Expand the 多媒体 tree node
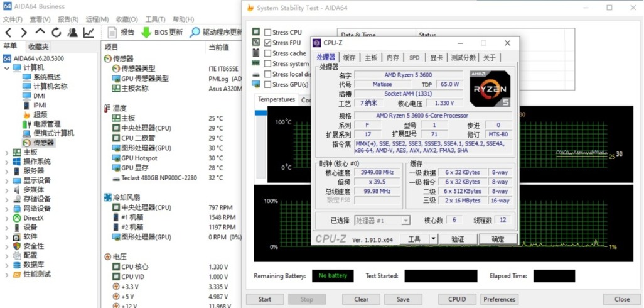The width and height of the screenshot is (644, 308). (x=6, y=190)
